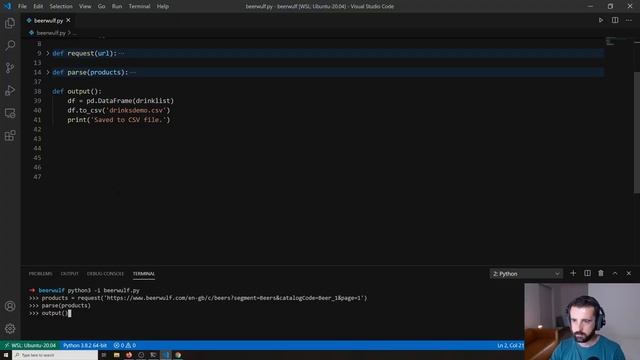The image size is (640, 360).
Task: Expand the folded request(url) function
Action: coord(47,53)
